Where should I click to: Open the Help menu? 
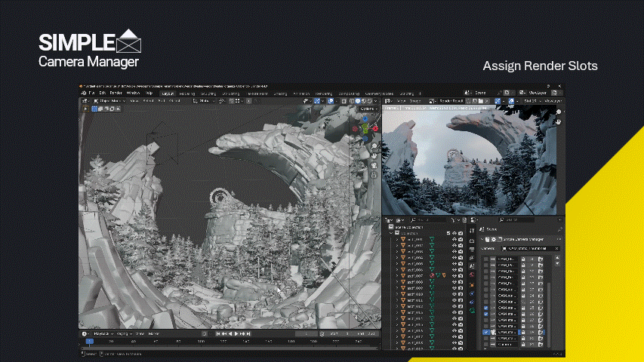click(x=149, y=94)
